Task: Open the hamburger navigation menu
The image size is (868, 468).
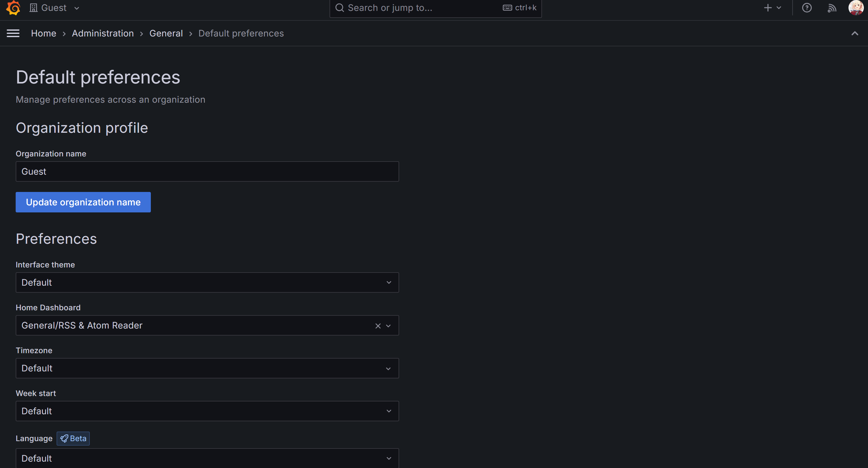Action: coord(13,33)
